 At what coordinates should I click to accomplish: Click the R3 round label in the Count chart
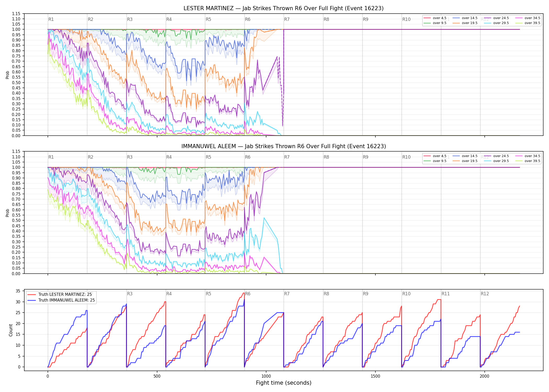point(130,294)
